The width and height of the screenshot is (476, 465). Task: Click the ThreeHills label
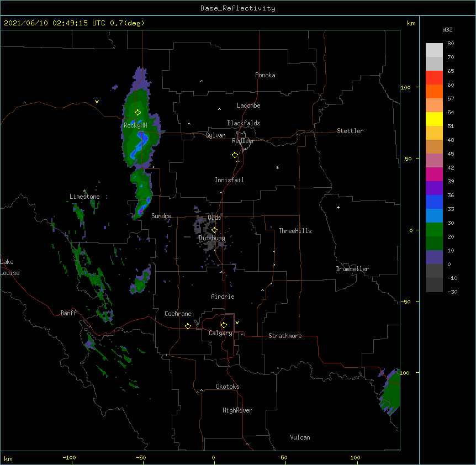pyautogui.click(x=295, y=231)
